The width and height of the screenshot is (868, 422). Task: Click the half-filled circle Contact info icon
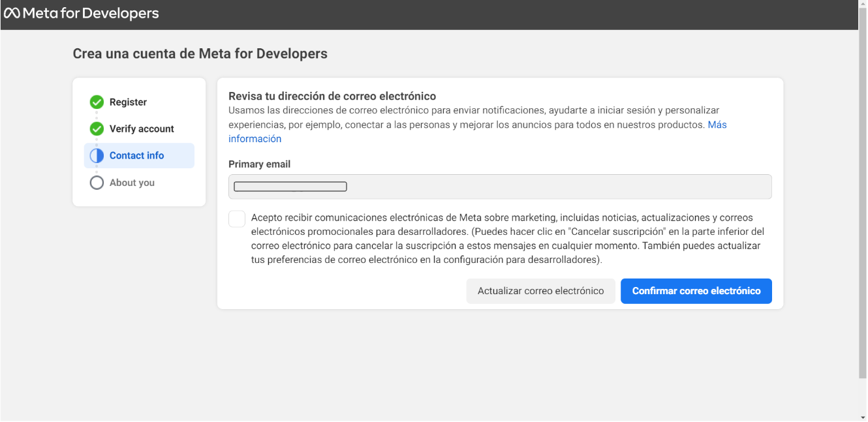click(x=97, y=156)
